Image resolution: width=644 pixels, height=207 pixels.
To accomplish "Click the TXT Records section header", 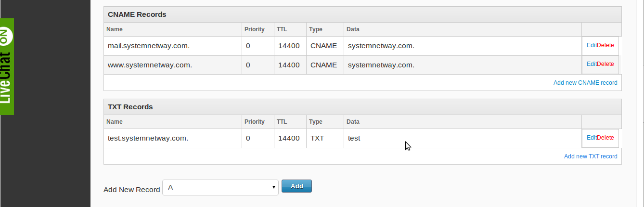I will pyautogui.click(x=130, y=107).
